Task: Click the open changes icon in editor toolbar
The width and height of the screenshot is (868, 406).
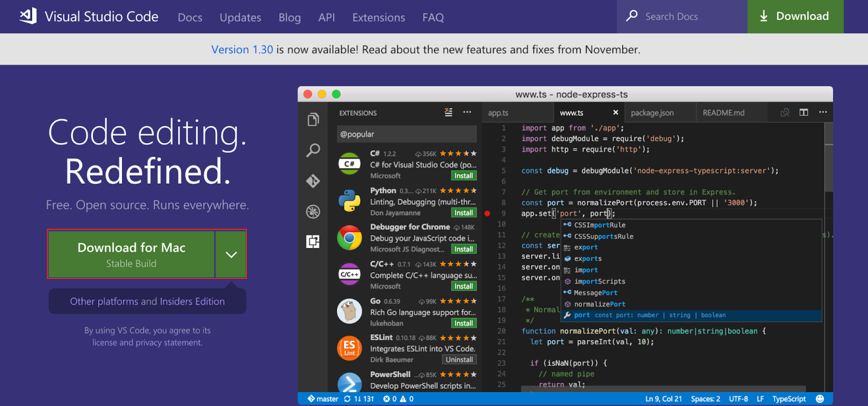Action: 784,112
